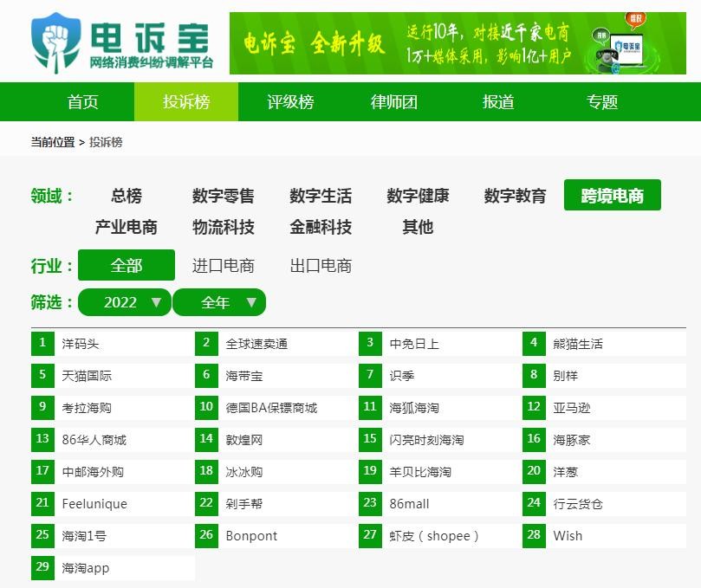This screenshot has width=701, height=588.
Task: Click the rank 12 亚马逊 entry
Action: tap(571, 408)
